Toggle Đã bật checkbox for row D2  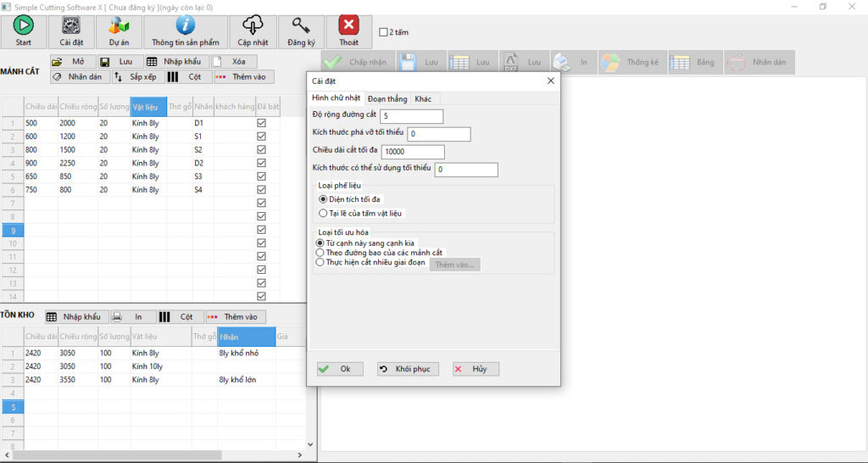261,163
